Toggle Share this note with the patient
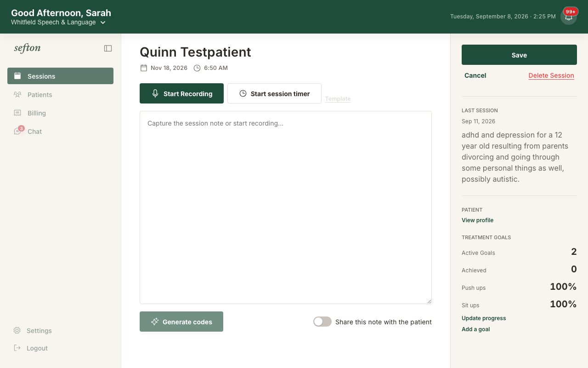This screenshot has height=368, width=588. click(322, 322)
